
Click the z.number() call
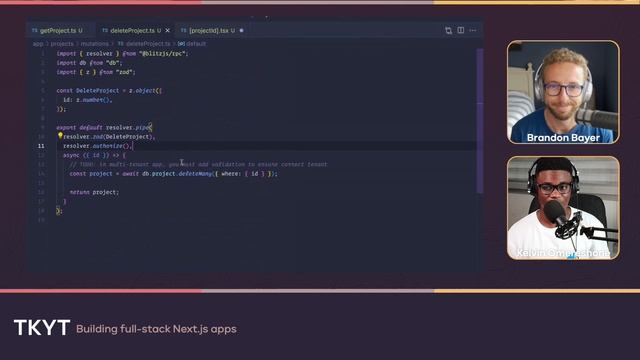tap(94, 100)
